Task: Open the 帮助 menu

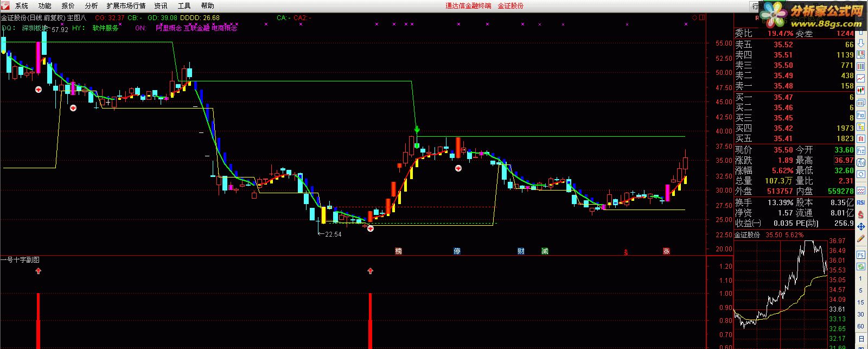Action: (207, 5)
